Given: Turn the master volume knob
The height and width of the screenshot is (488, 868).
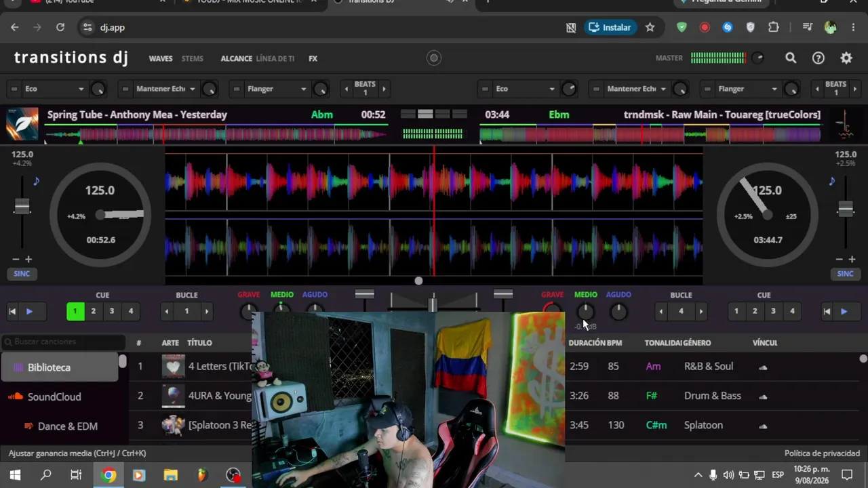Looking at the screenshot, I should [x=757, y=58].
